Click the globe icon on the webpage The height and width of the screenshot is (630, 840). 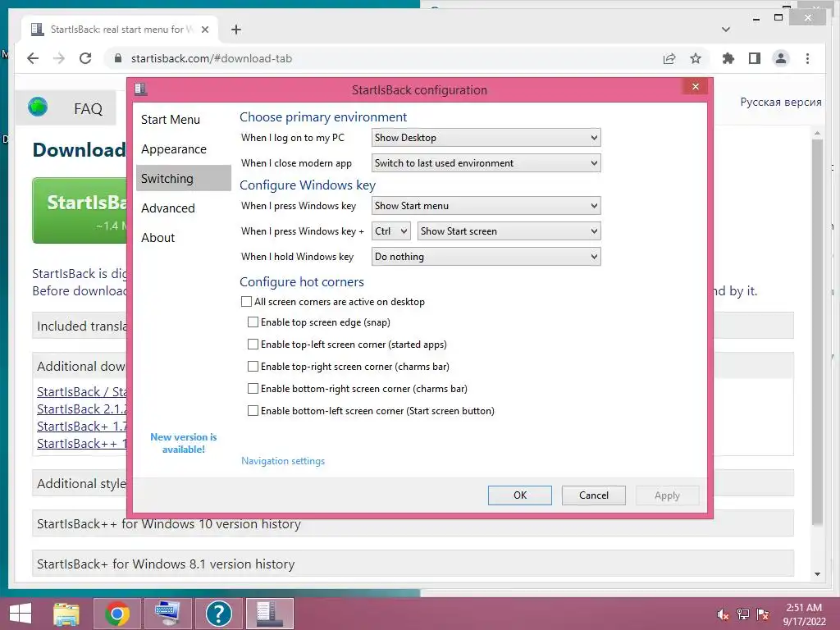click(38, 107)
